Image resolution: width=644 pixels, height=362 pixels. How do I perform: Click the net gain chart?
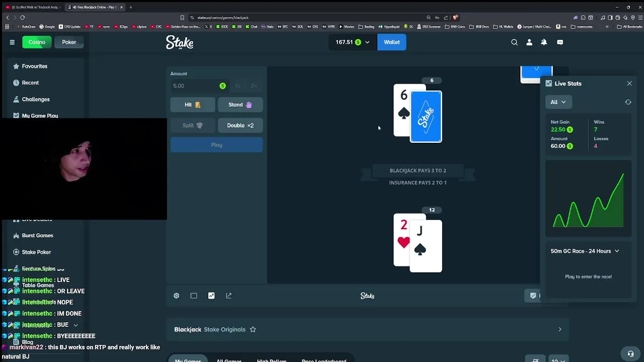point(588,200)
